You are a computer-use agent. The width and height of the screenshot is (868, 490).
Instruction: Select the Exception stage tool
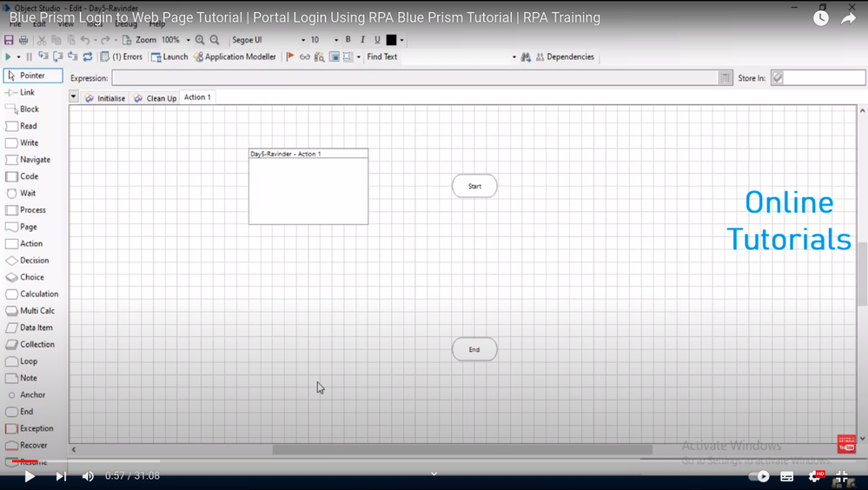[30, 428]
